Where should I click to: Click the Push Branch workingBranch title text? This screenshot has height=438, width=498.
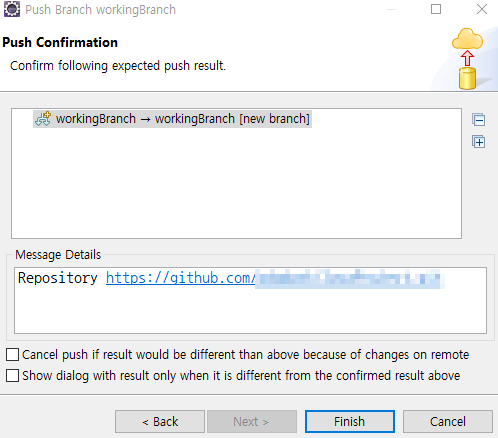coord(101,10)
